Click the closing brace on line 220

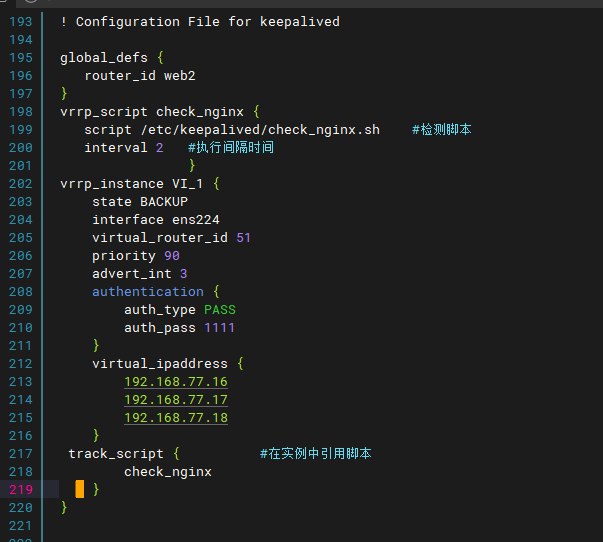click(x=64, y=508)
